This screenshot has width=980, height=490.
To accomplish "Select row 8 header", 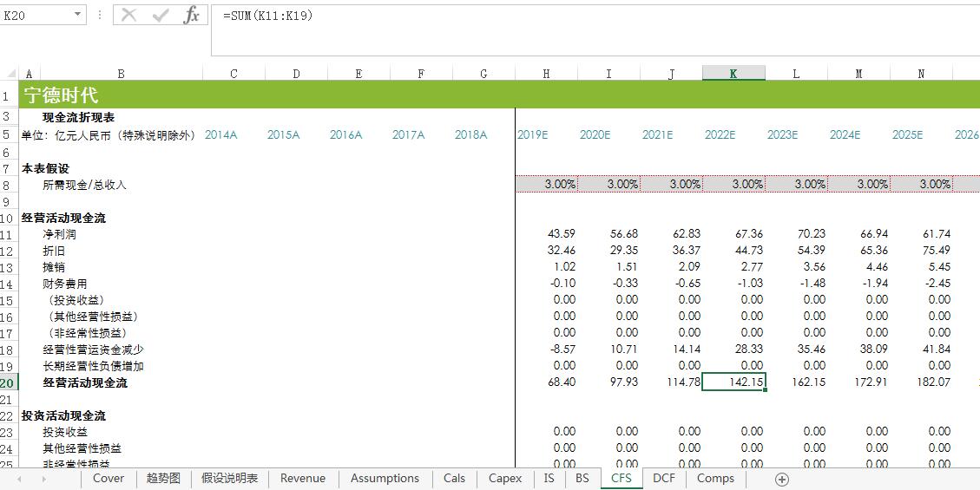I will point(10,185).
